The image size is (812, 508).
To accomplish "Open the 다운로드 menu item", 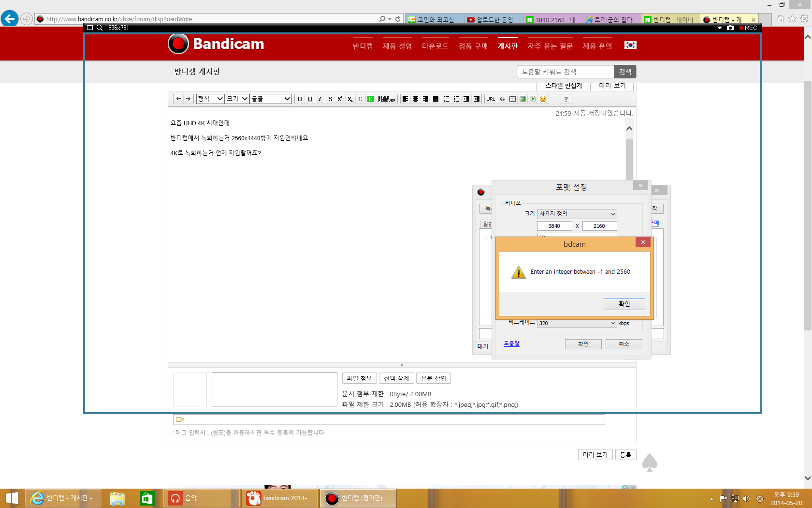I will click(x=435, y=46).
